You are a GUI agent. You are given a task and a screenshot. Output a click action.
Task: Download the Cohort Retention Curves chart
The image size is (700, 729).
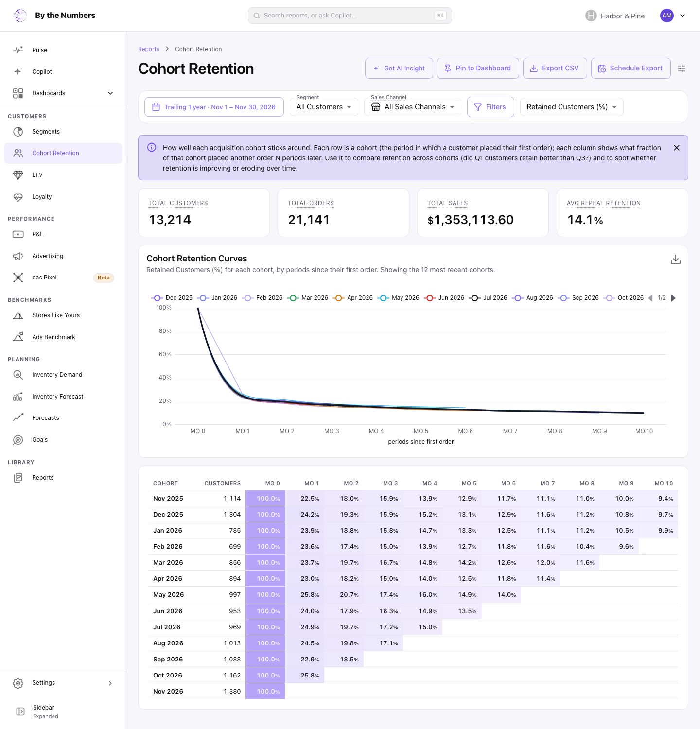tap(676, 260)
